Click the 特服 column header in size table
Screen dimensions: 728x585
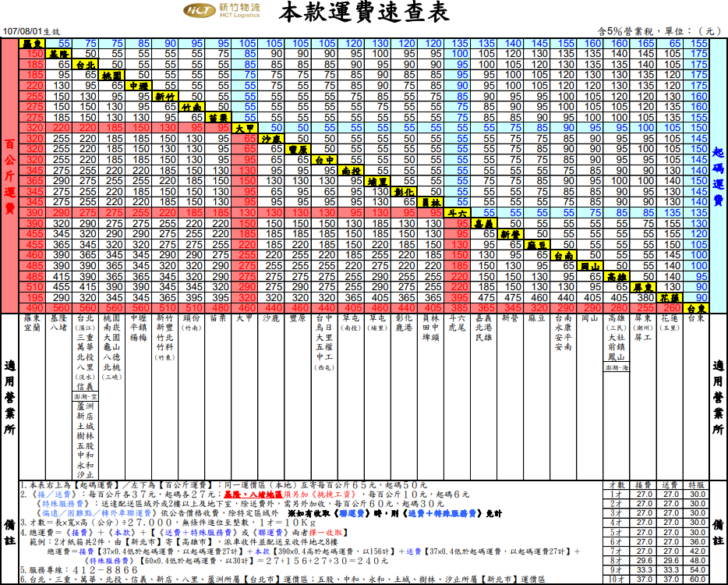(x=697, y=485)
